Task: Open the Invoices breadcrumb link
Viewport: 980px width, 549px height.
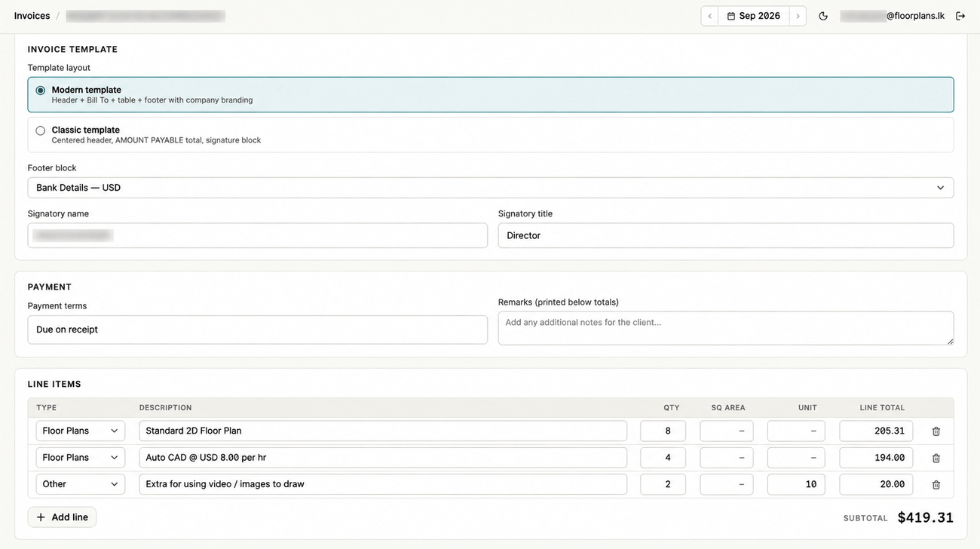Action: pos(32,16)
